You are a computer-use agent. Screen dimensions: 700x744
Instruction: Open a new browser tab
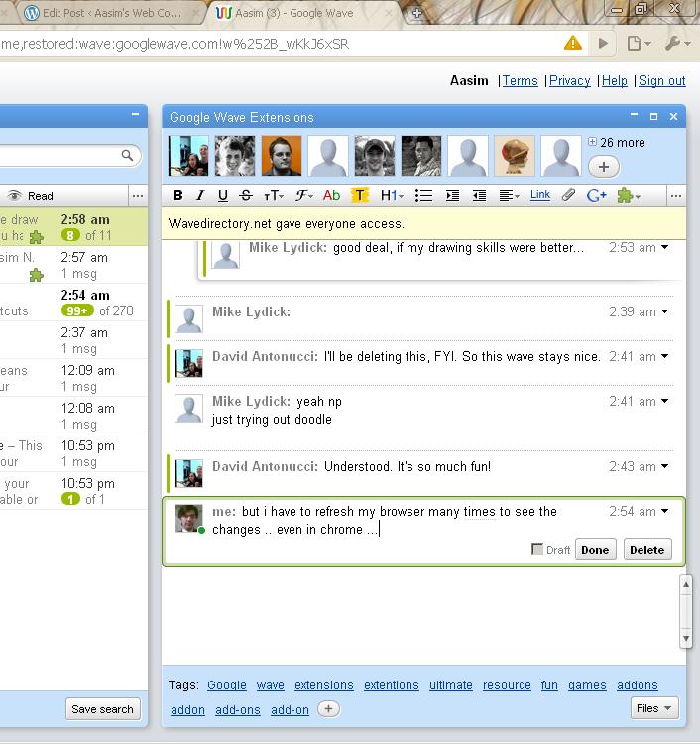tap(416, 13)
